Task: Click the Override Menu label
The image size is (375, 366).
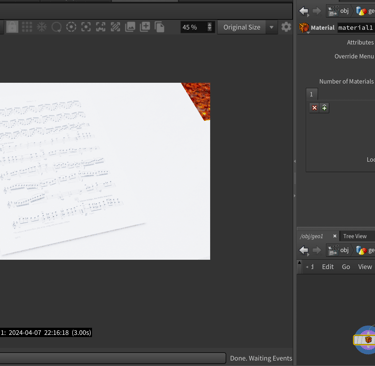Action: [x=354, y=56]
